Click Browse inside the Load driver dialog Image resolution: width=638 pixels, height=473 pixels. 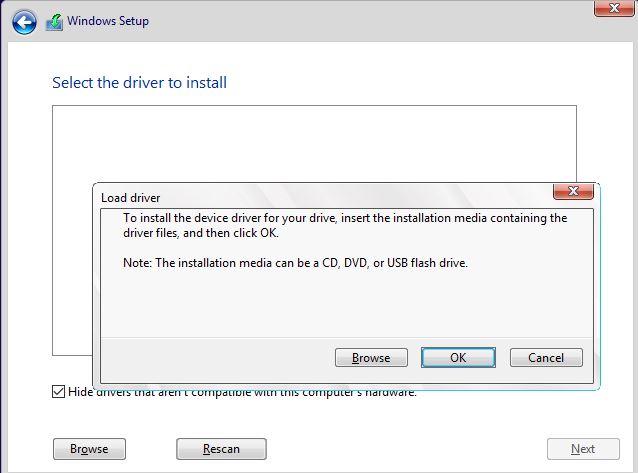tap(371, 357)
